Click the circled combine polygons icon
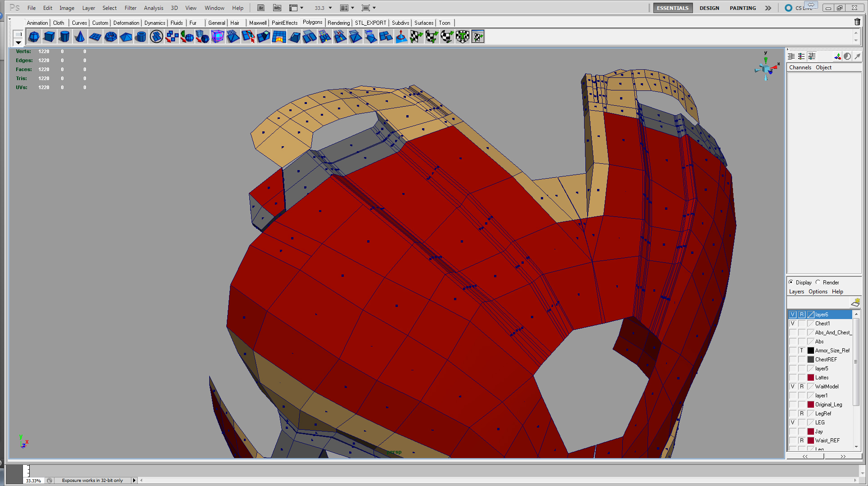 (x=157, y=36)
